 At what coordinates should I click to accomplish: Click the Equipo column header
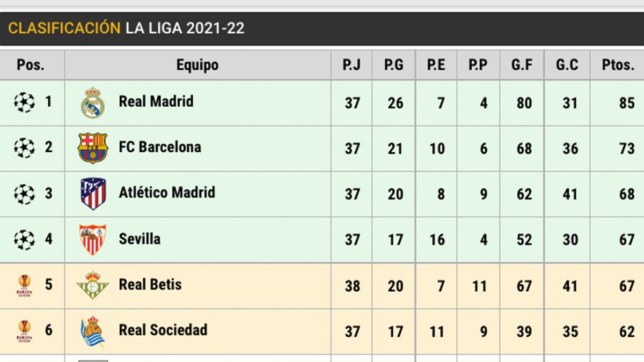[197, 65]
